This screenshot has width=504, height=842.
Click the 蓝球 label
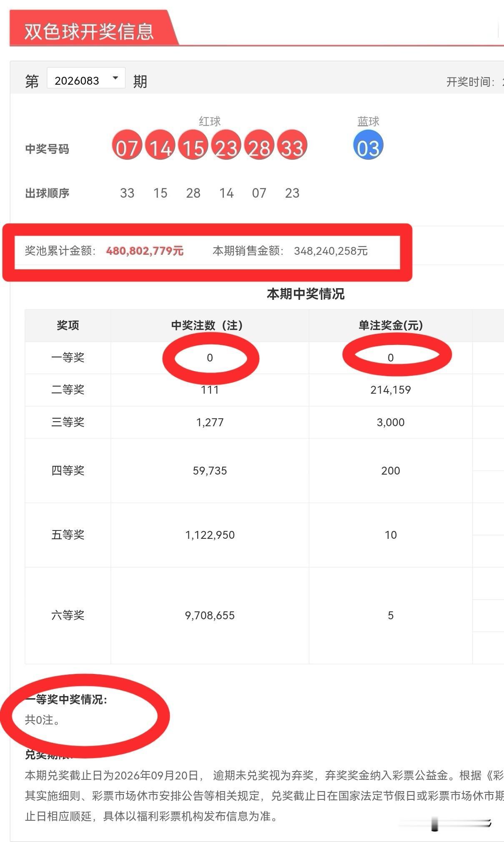coord(368,121)
